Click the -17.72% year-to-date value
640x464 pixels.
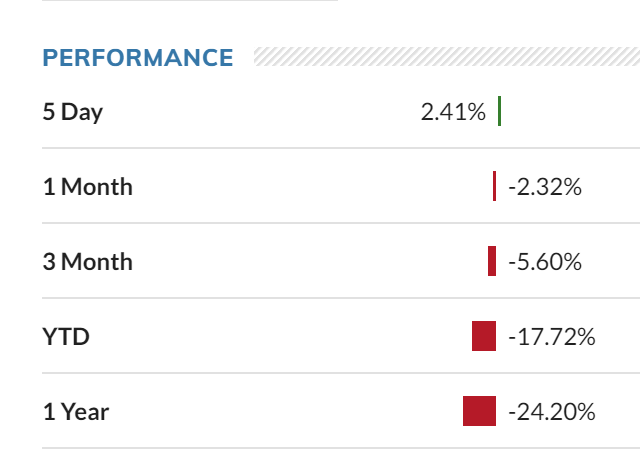[552, 337]
